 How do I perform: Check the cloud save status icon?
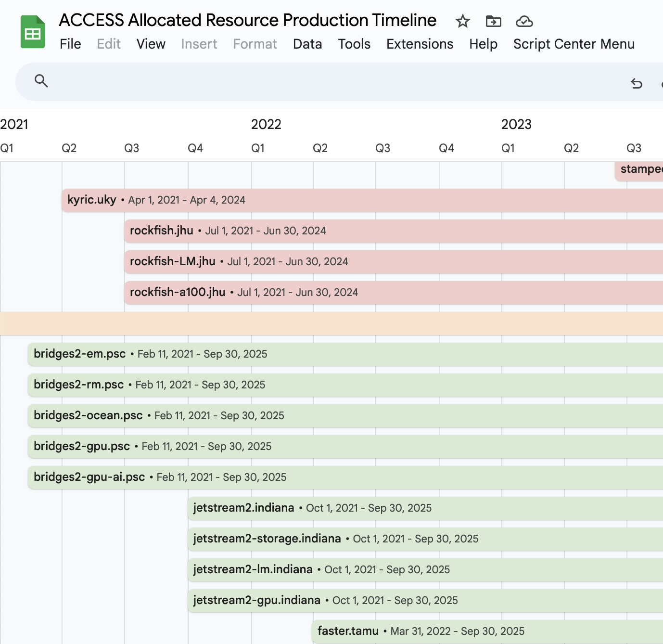524,22
